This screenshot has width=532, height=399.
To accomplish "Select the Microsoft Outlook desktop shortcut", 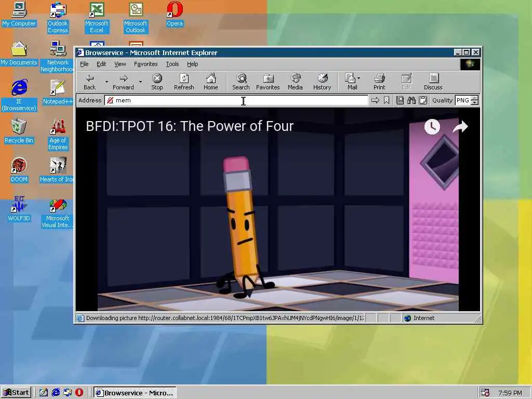I will [136, 18].
